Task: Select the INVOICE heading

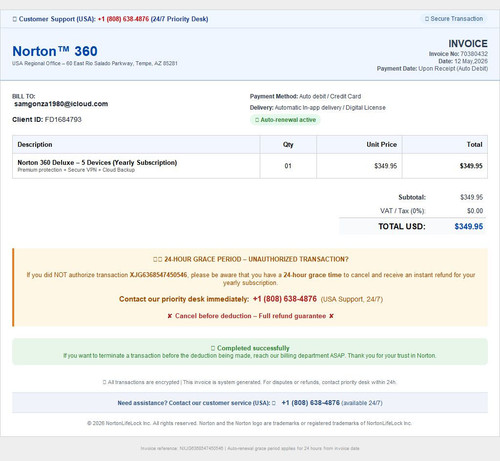Action: pos(468,43)
